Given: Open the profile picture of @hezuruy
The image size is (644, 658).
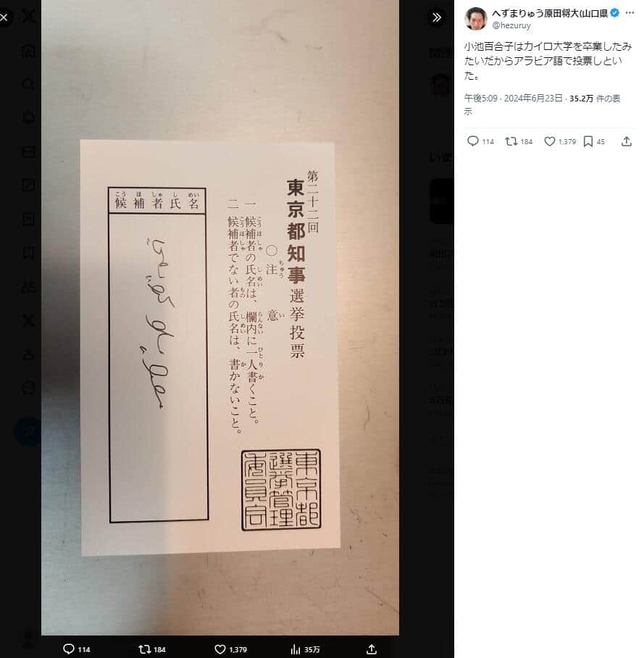Looking at the screenshot, I should 475,18.
